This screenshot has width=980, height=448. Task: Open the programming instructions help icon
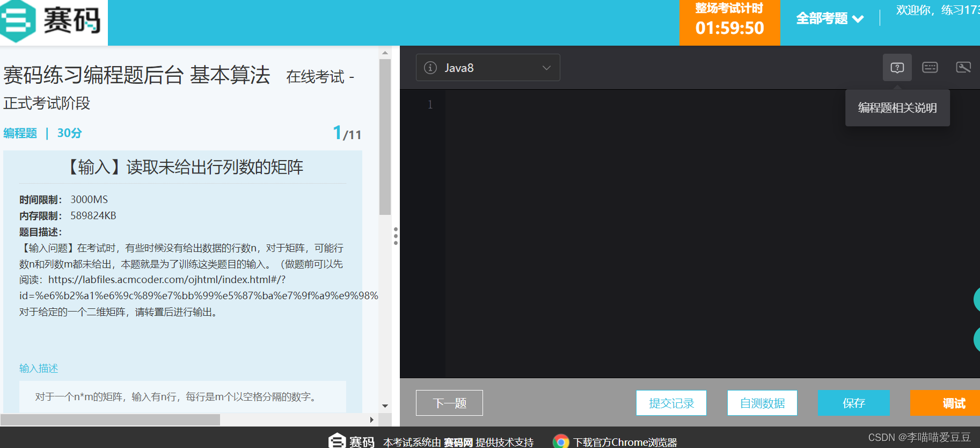pyautogui.click(x=897, y=68)
